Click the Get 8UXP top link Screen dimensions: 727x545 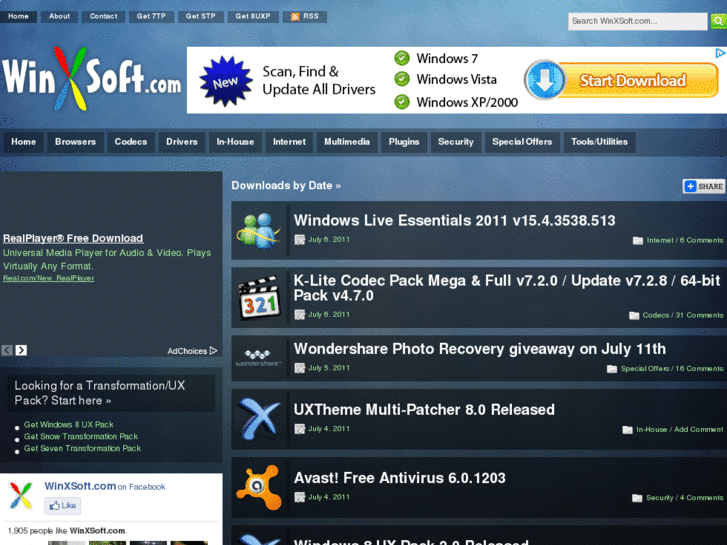(x=253, y=16)
